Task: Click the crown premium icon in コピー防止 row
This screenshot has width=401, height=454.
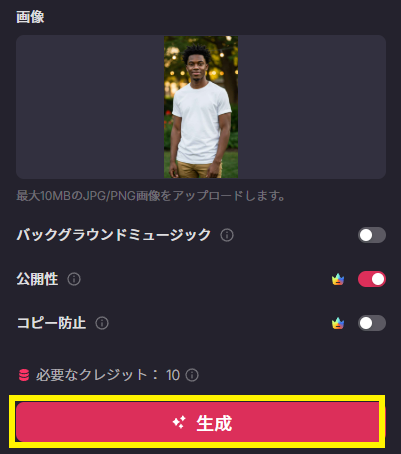Action: (338, 323)
